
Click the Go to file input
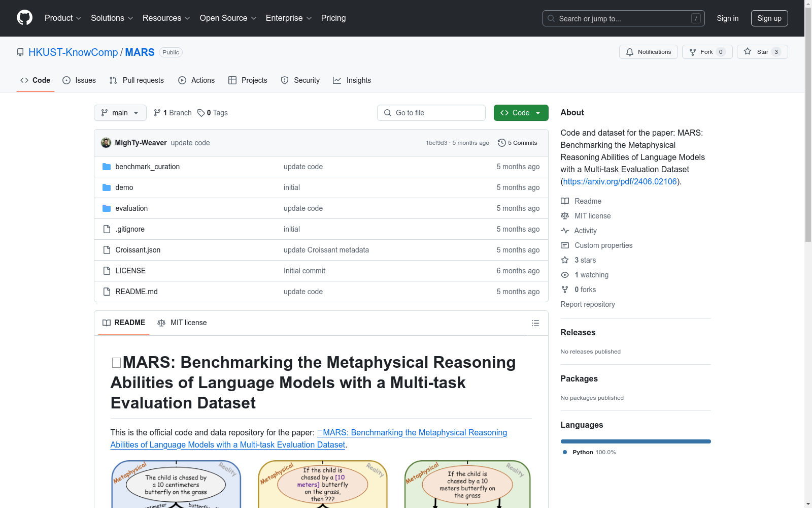[431, 113]
